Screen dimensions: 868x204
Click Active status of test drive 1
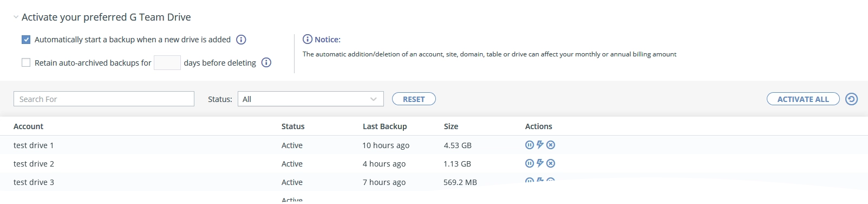point(292,145)
